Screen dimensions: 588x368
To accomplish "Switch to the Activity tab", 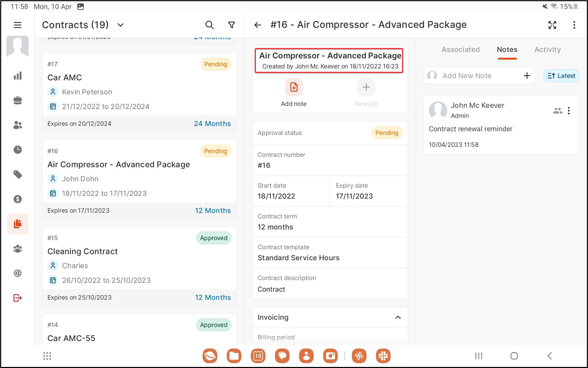I will 547,50.
